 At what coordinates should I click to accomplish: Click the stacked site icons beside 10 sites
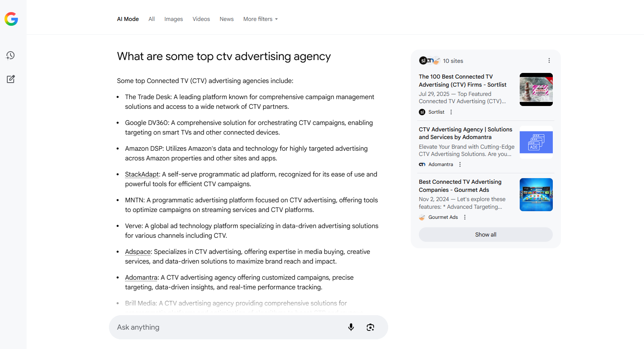pyautogui.click(x=429, y=60)
